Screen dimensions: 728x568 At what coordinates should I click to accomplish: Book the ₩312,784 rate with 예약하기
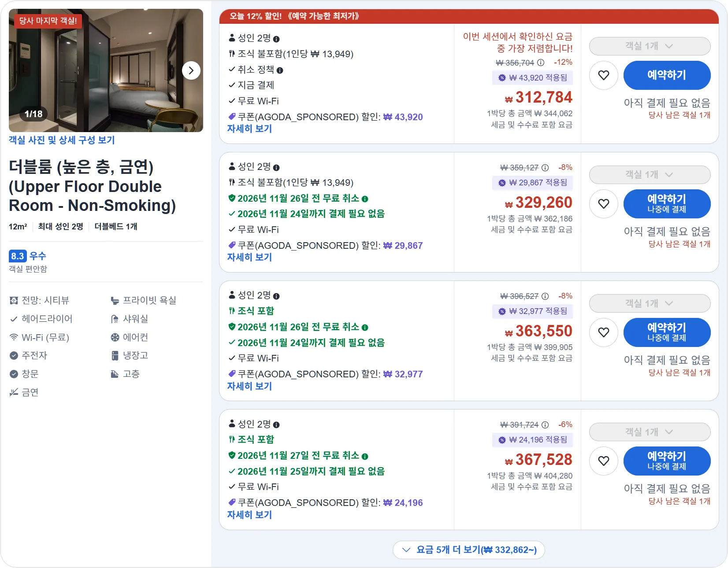667,75
